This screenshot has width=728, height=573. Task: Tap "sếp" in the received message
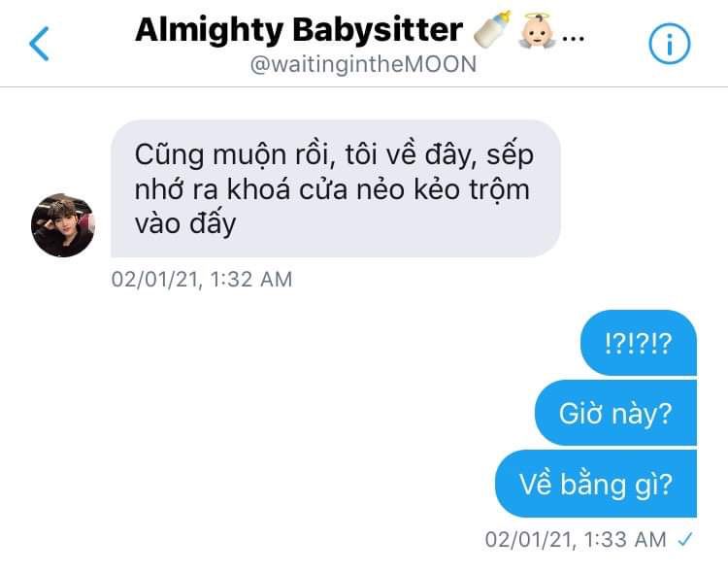click(510, 155)
